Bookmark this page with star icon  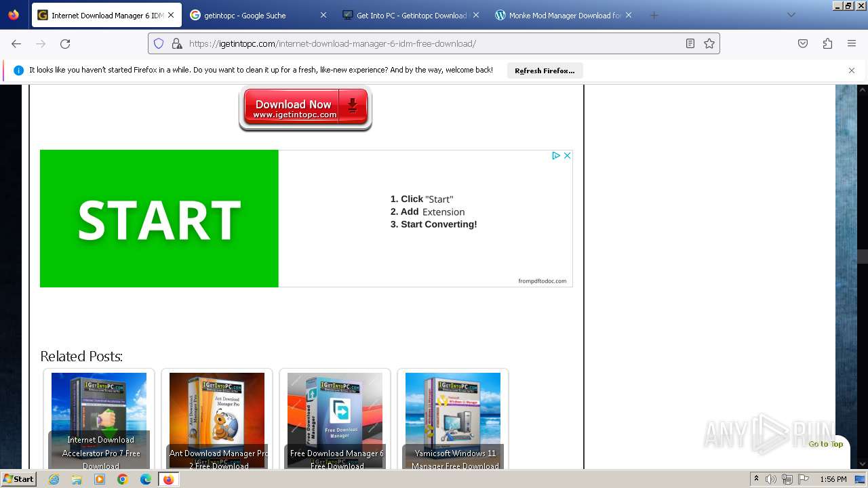pyautogui.click(x=709, y=43)
